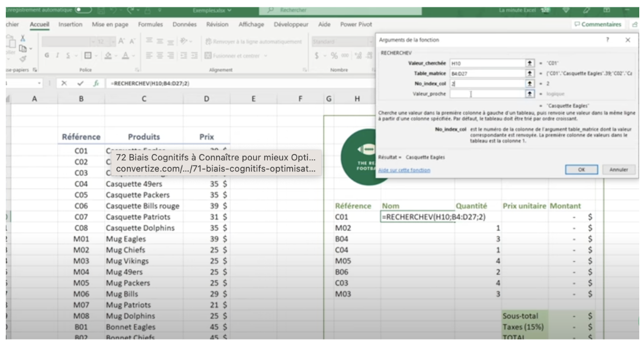Collapse dialog for Valeur_cherchée range selector
Screen dimensions: 644x348
click(530, 63)
